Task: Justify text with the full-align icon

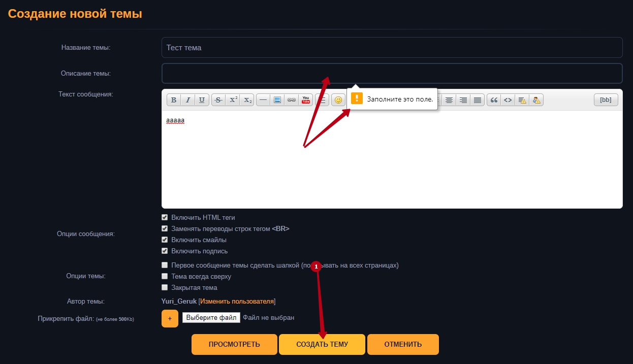Action: tap(477, 100)
